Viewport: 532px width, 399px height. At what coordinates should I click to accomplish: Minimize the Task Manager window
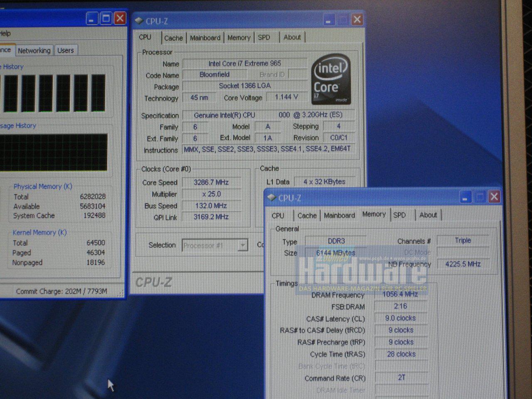pos(92,19)
